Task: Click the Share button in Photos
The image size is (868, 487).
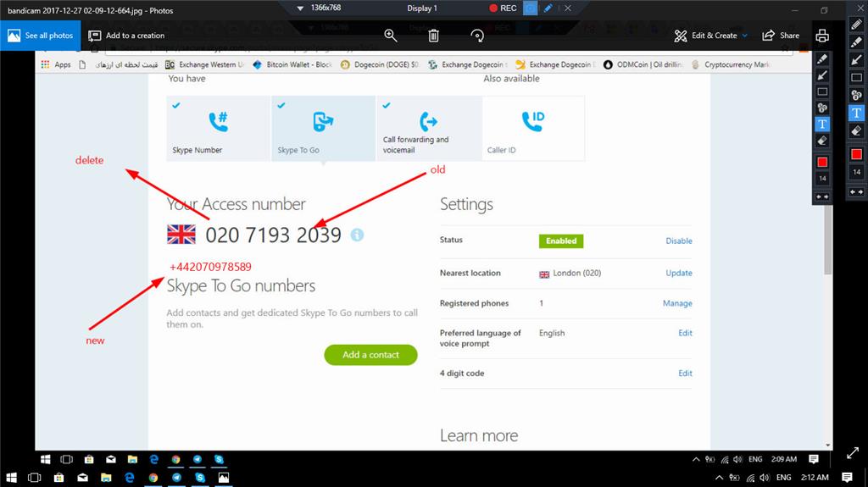Action: [781, 36]
